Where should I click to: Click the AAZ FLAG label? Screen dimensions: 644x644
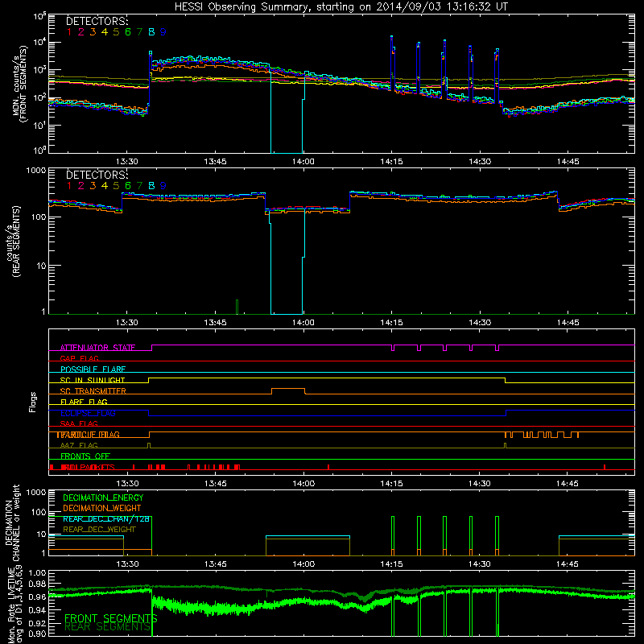pos(79,446)
